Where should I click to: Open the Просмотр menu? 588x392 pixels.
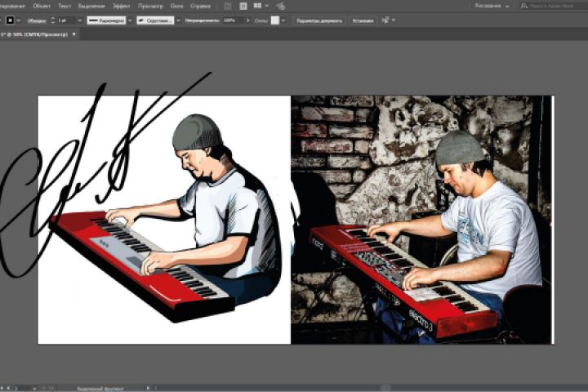pos(150,6)
